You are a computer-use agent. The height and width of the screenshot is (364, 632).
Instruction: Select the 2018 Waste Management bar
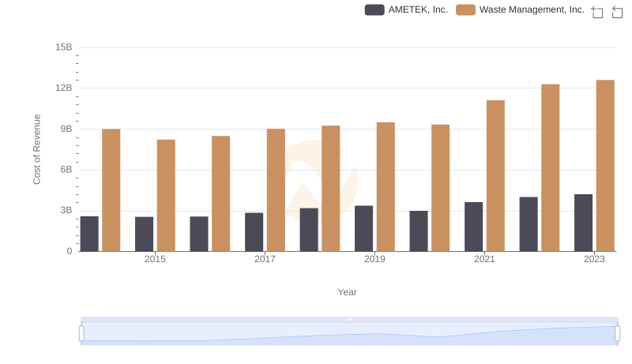tap(330, 189)
